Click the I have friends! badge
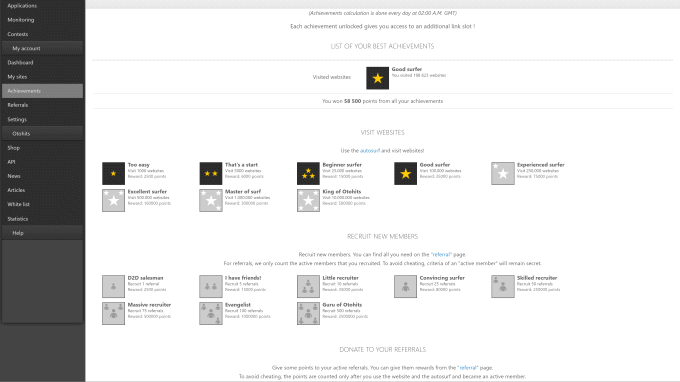This screenshot has height=382, width=680. click(x=211, y=287)
